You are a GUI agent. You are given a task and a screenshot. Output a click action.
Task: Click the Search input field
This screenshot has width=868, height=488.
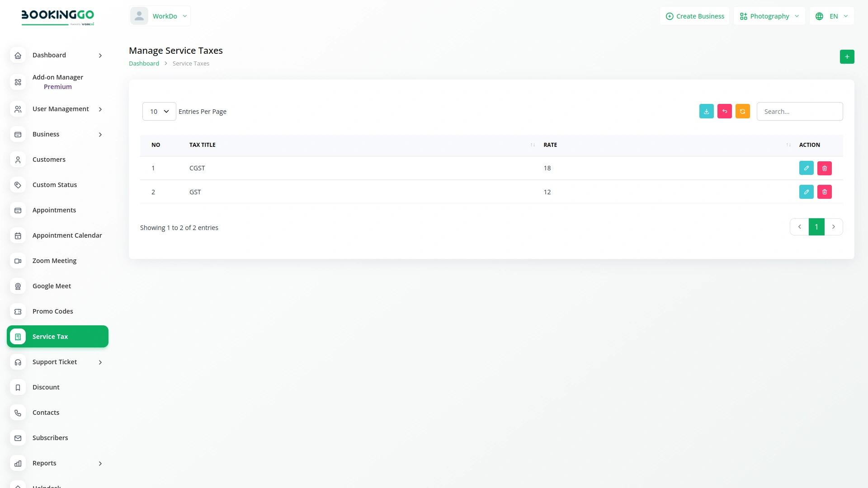pos(799,112)
